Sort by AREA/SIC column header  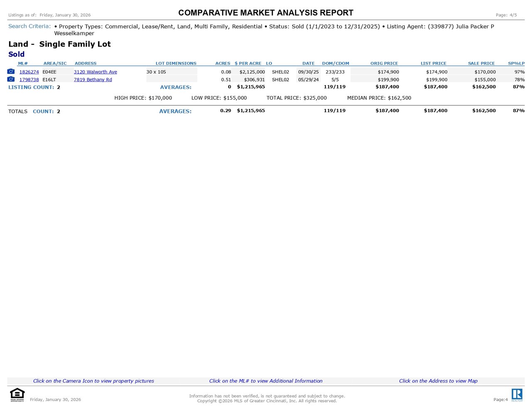55,63
